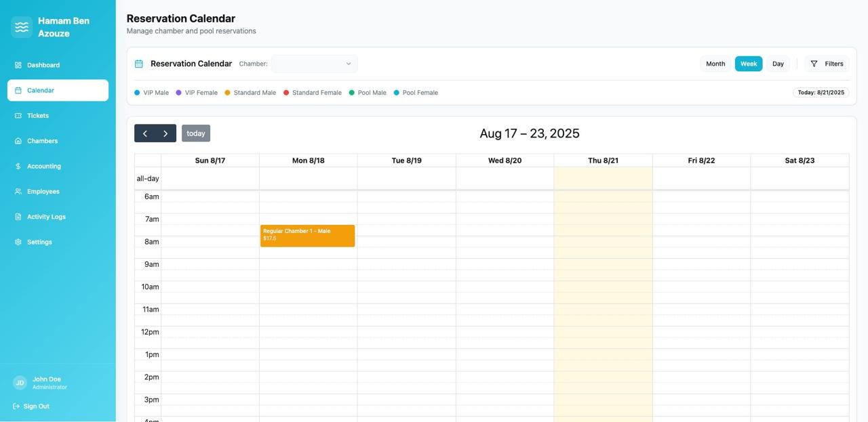Open the Employees page
The height and width of the screenshot is (422, 868).
click(58, 192)
